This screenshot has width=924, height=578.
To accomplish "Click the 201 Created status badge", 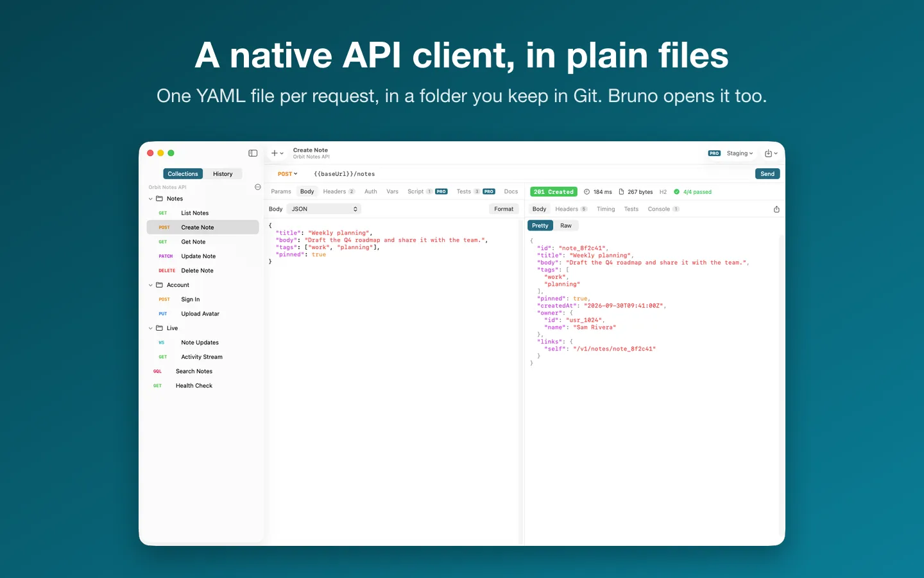I will coord(554,191).
